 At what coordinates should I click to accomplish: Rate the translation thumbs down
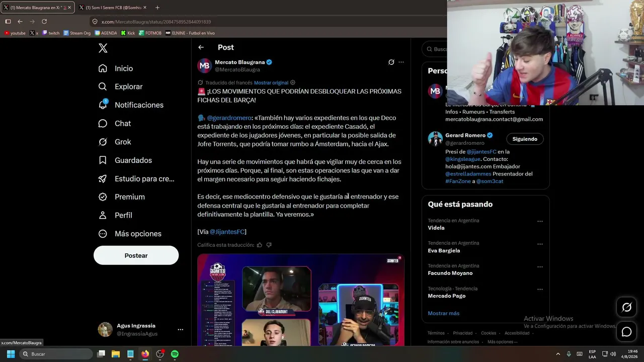tap(269, 245)
